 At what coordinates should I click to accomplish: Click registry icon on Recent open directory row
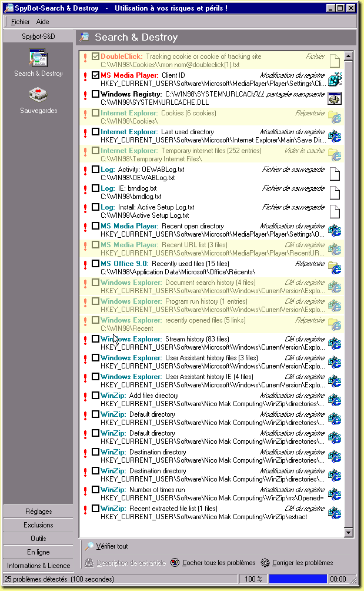[335, 230]
